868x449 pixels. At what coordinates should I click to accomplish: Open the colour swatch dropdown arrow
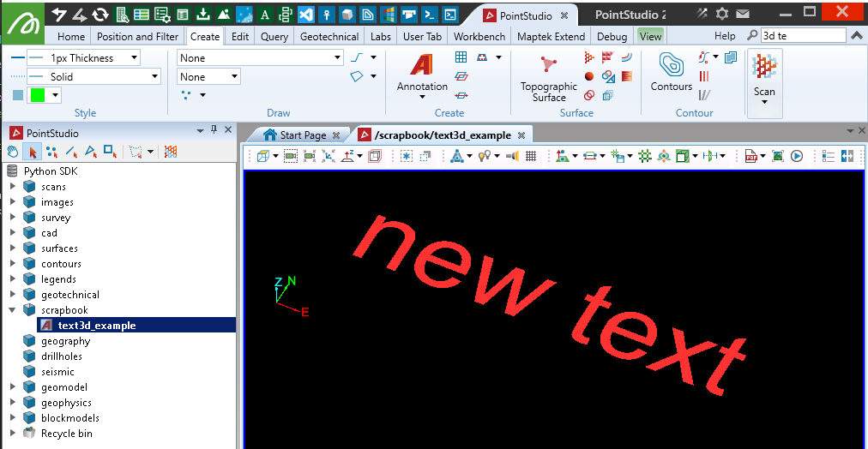coord(56,95)
